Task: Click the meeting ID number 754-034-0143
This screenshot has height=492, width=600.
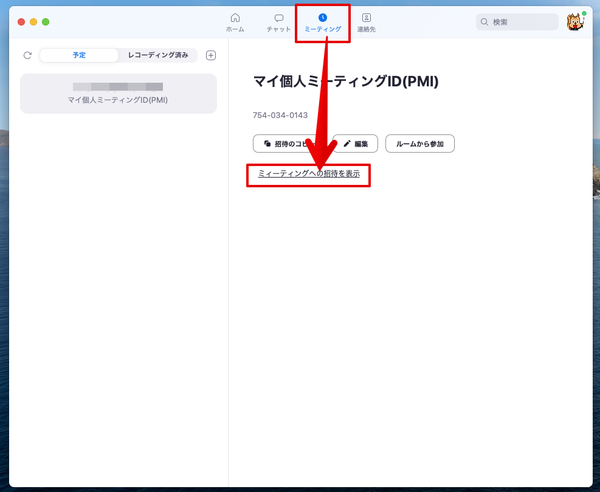Action: [281, 115]
